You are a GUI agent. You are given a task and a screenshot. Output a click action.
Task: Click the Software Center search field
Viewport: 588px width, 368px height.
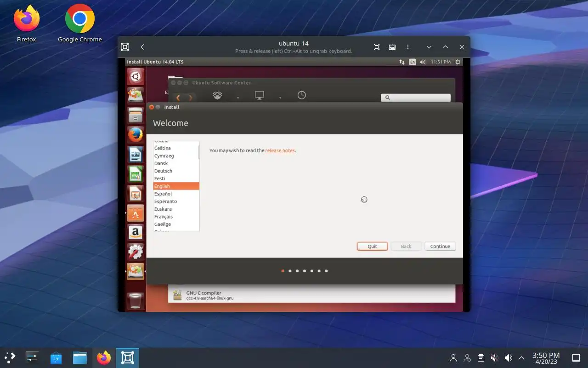click(x=416, y=98)
